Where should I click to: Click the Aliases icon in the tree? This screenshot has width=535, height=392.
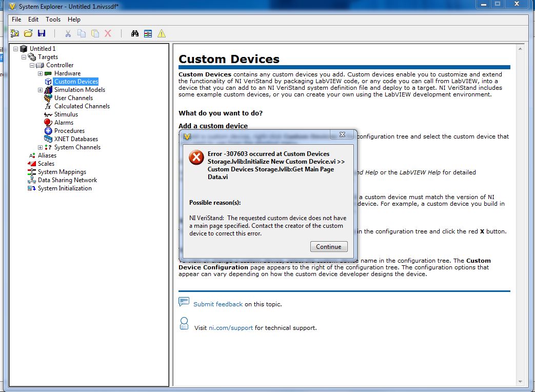click(32, 155)
